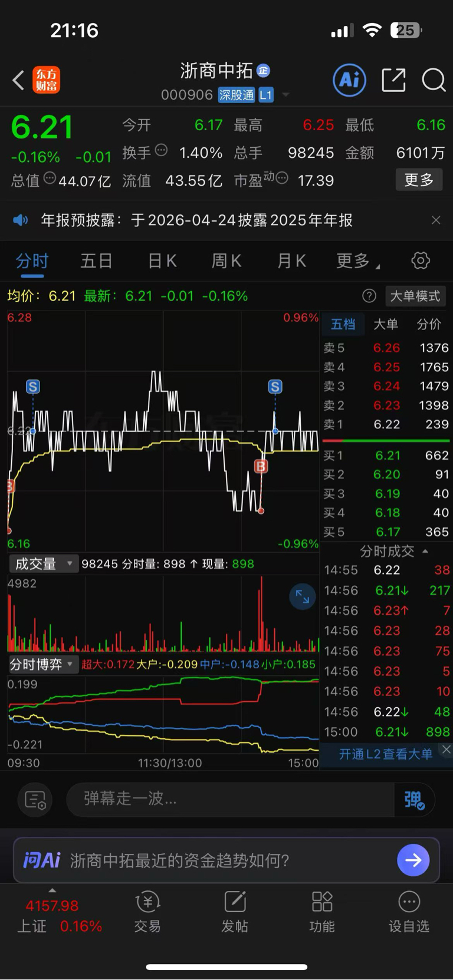Tap the red B marker near the chart dip

click(261, 467)
